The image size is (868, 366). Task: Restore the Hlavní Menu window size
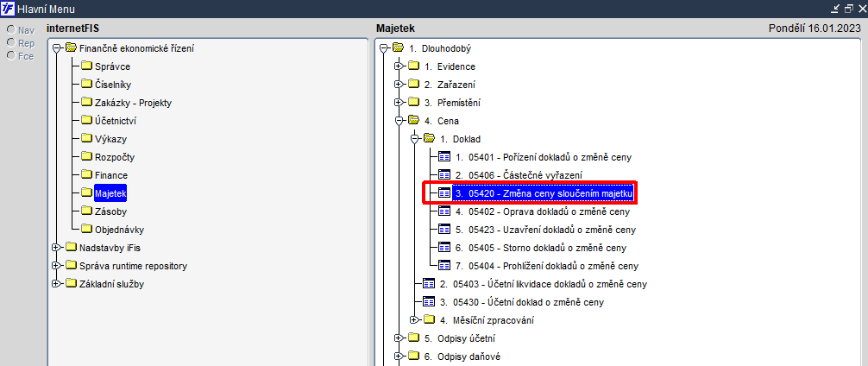point(849,9)
